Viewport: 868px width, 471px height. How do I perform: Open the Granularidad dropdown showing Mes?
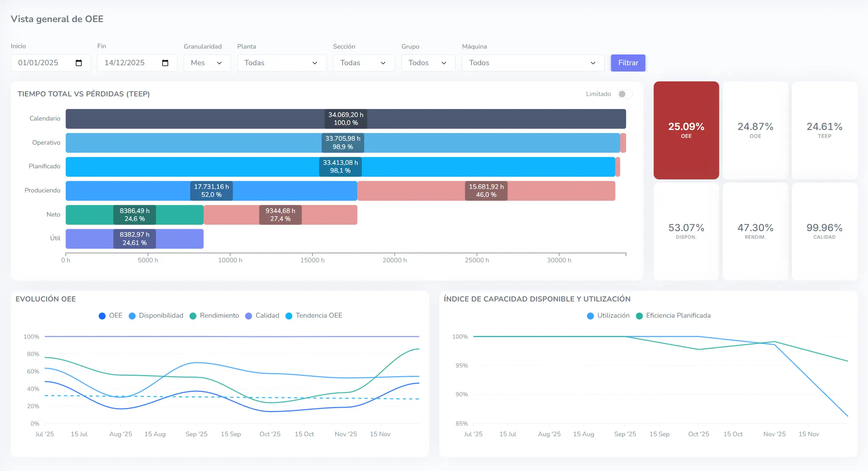pyautogui.click(x=207, y=62)
